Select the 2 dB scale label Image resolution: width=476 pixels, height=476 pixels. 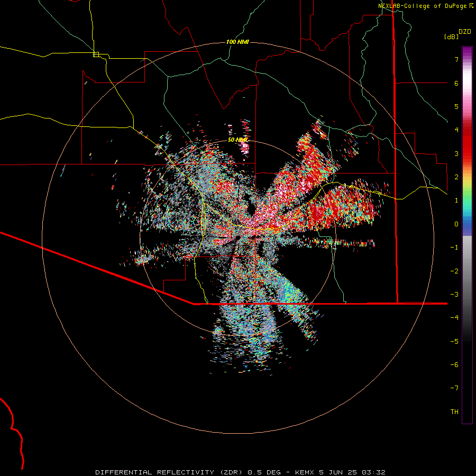(x=456, y=177)
